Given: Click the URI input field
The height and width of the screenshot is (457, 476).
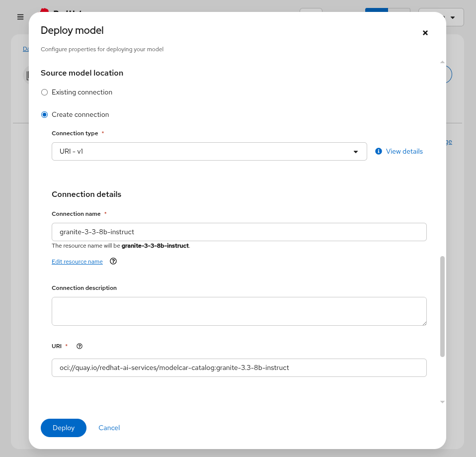Looking at the screenshot, I should click(x=239, y=367).
